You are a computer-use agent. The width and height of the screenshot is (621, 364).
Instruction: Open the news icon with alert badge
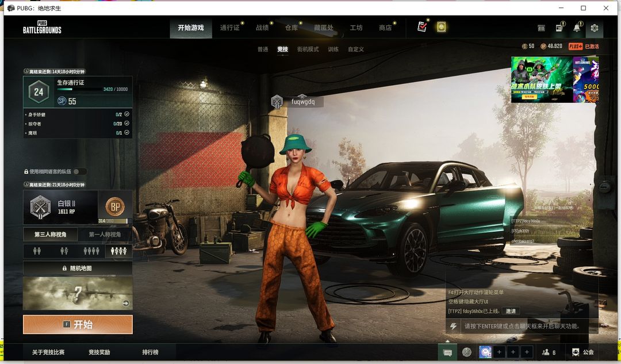pyautogui.click(x=559, y=28)
